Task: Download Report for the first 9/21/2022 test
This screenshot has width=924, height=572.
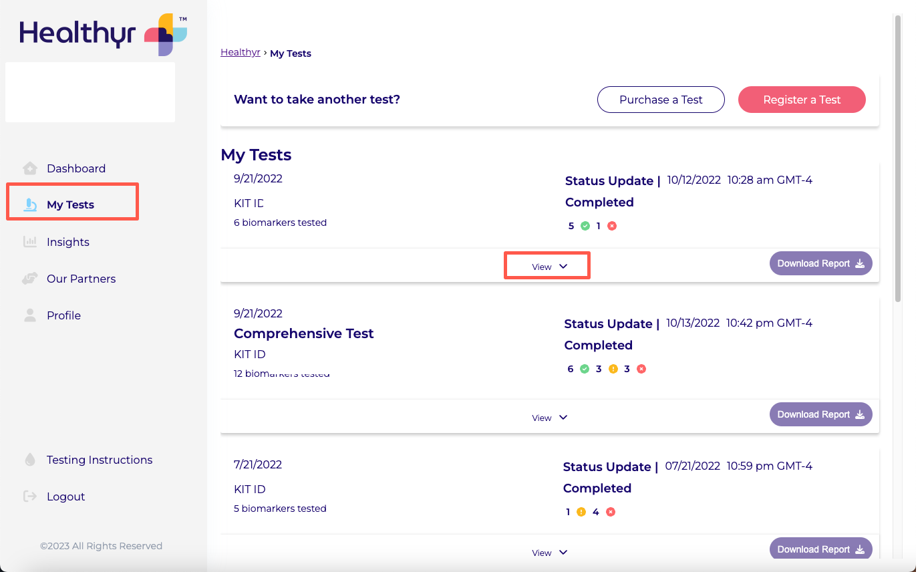Action: pos(820,263)
